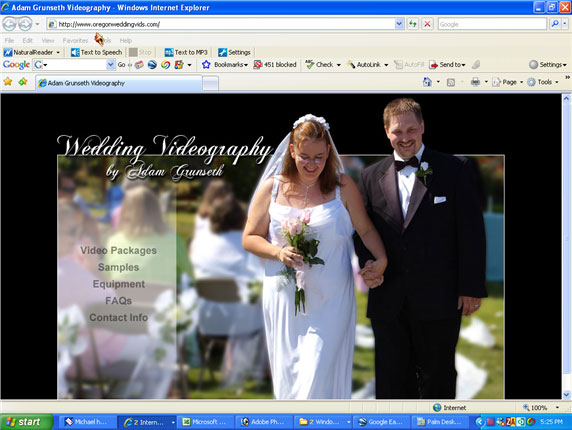This screenshot has width=572, height=430.
Task: Select the Adam Grunseth Videography tab
Action: (x=119, y=83)
